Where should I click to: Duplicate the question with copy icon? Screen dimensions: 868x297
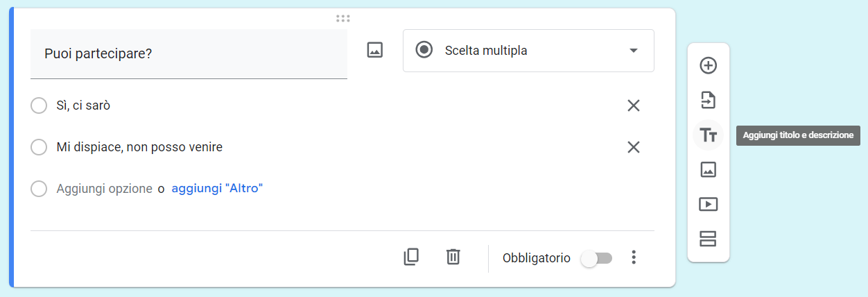(411, 257)
